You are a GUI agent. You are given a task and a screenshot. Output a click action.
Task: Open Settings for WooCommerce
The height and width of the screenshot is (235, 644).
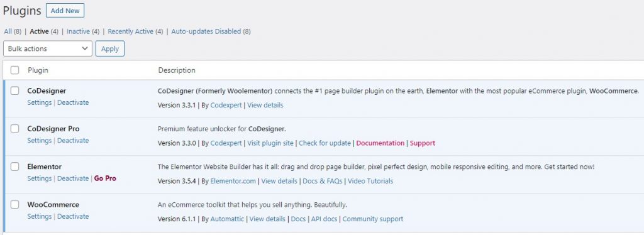pos(40,216)
